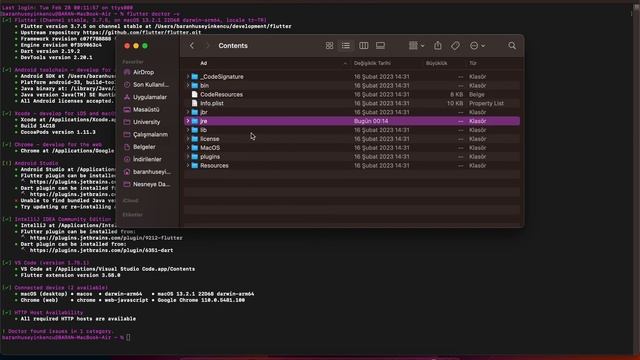Sort by Büyüklük size column
This screenshot has width=640, height=360.
pyautogui.click(x=436, y=63)
